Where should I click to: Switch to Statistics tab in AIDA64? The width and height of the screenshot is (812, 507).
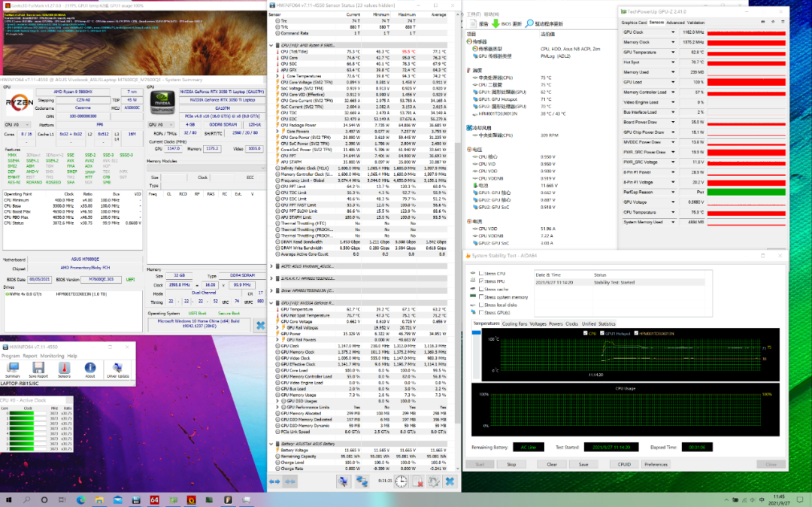click(607, 323)
